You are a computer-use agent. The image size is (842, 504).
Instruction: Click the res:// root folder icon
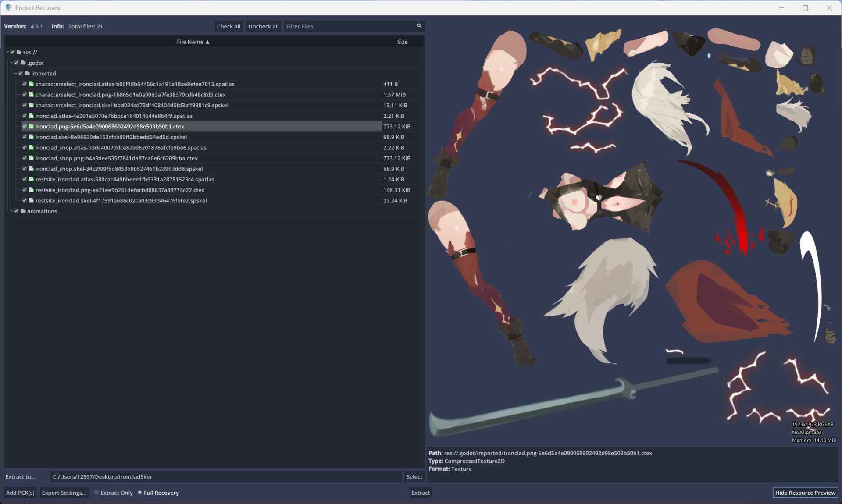click(19, 52)
